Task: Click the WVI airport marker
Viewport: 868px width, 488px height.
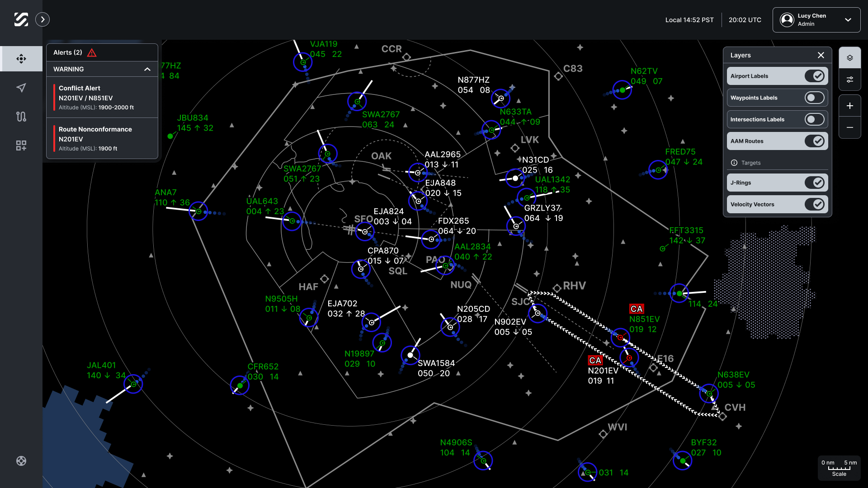Action: [603, 434]
